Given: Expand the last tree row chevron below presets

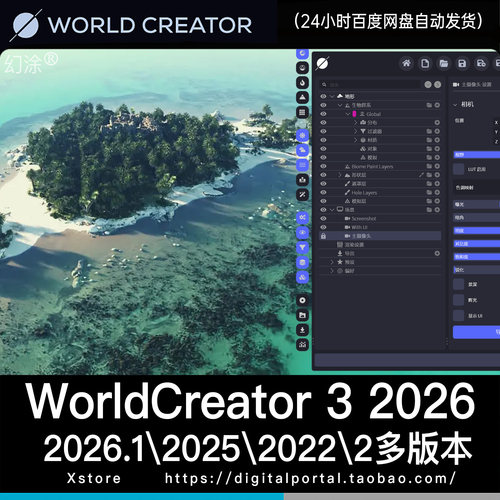Looking at the screenshot, I should tap(332, 271).
